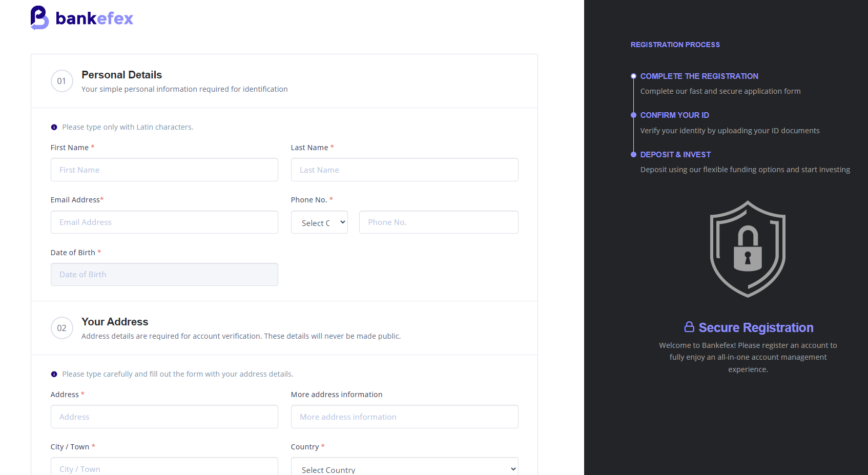Viewport: 868px width, 475px height.
Task: Click the Personal Details section heading
Action: (x=121, y=75)
